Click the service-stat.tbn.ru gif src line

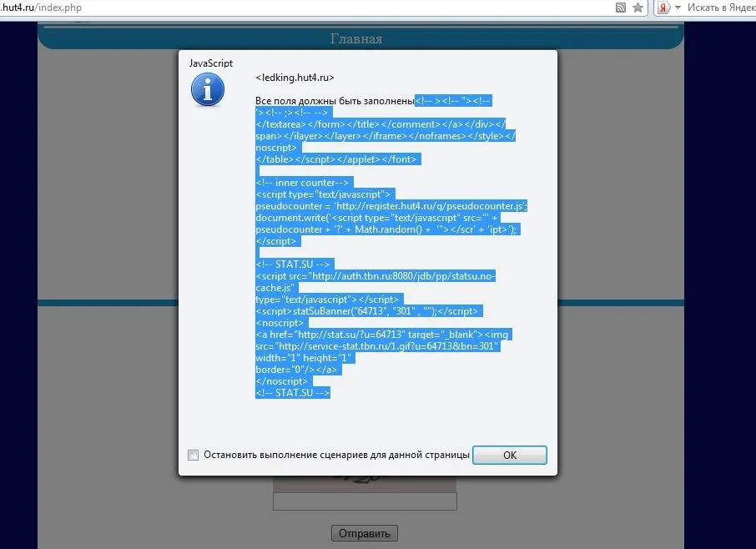[377, 346]
